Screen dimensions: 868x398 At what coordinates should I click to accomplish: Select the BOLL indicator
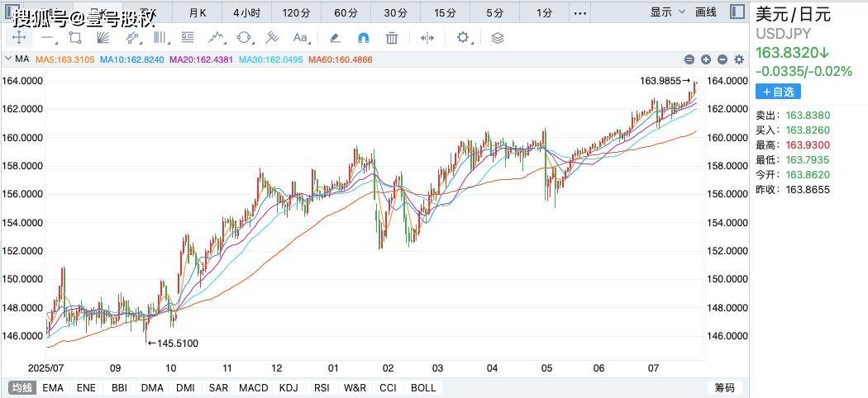[x=423, y=387]
